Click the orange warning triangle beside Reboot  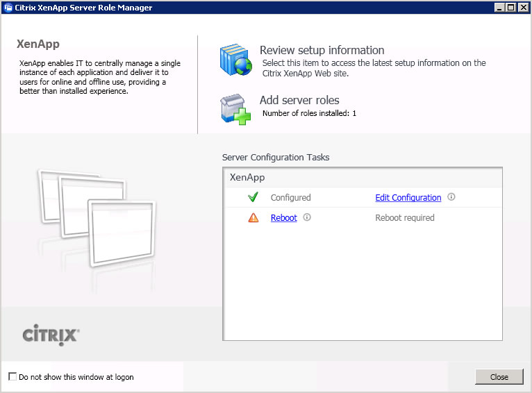tap(253, 217)
